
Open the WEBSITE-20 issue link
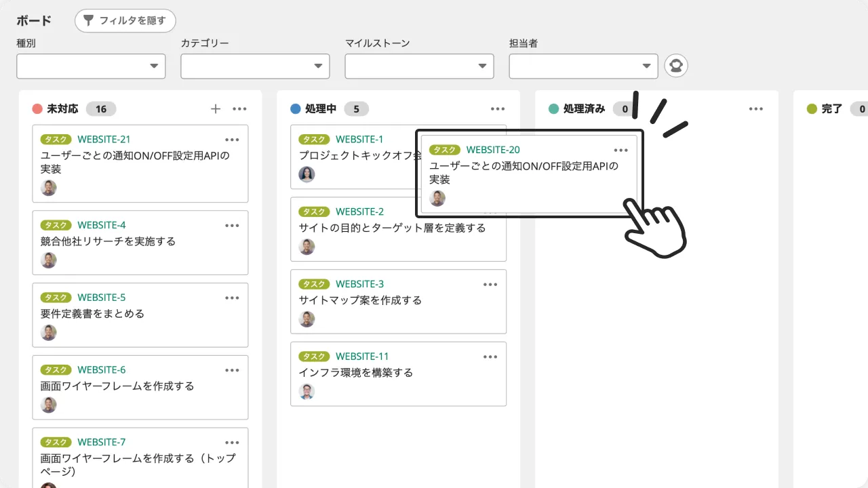[x=493, y=150]
